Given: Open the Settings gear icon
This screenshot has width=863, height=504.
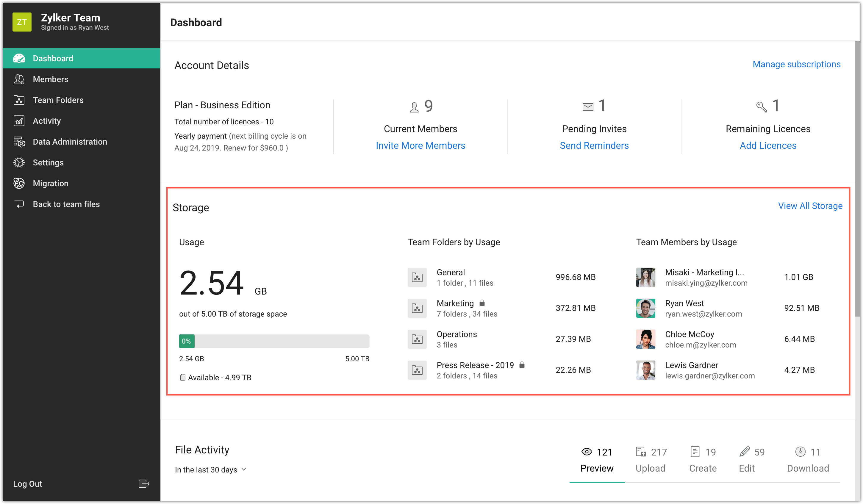Looking at the screenshot, I should [19, 163].
